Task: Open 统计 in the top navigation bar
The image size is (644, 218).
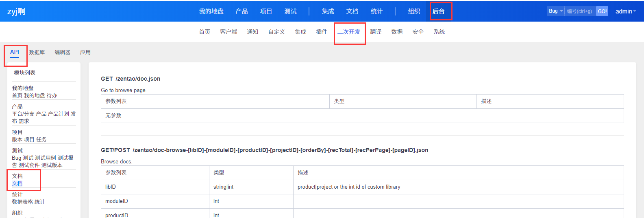Action: click(x=376, y=11)
